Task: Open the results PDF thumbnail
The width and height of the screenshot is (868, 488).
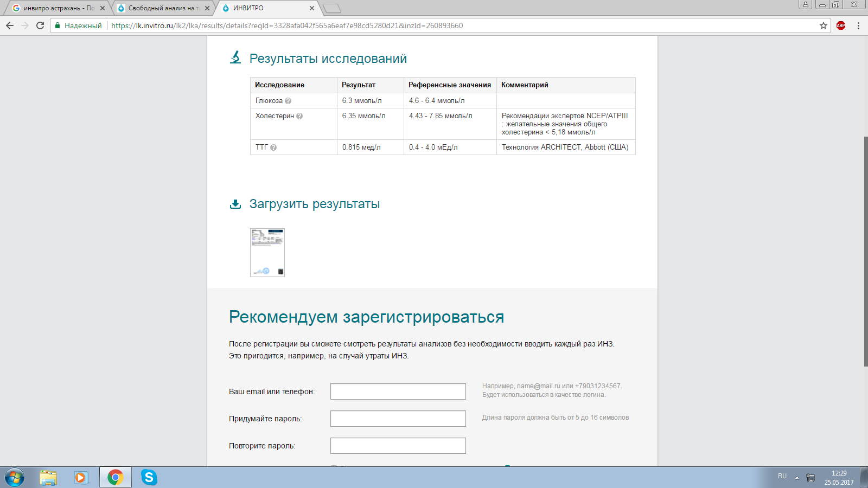Action: tap(267, 253)
